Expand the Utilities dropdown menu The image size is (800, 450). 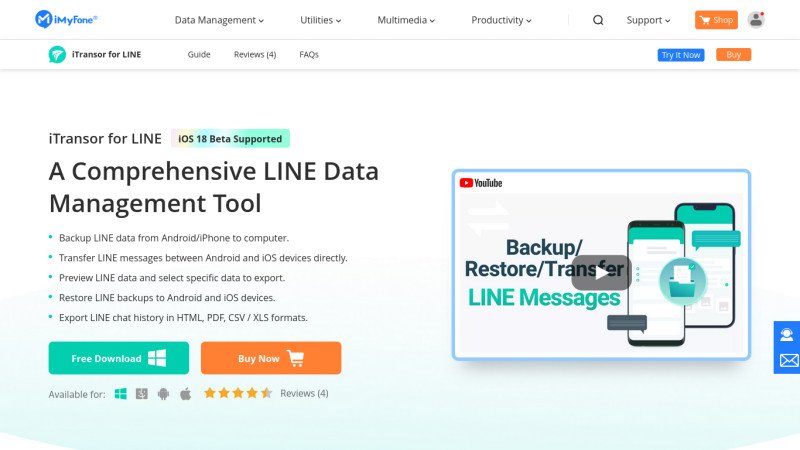coord(320,20)
